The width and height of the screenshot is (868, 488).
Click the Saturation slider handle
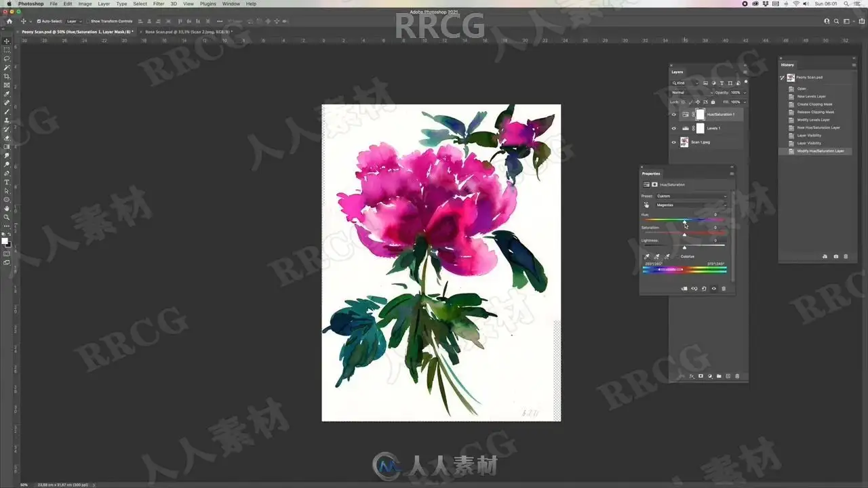click(684, 235)
